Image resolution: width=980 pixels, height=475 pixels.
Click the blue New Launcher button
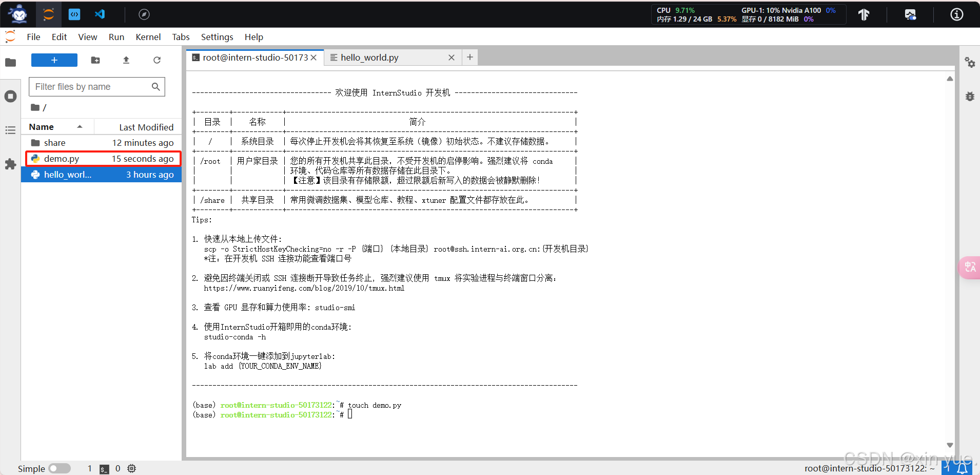click(x=54, y=60)
